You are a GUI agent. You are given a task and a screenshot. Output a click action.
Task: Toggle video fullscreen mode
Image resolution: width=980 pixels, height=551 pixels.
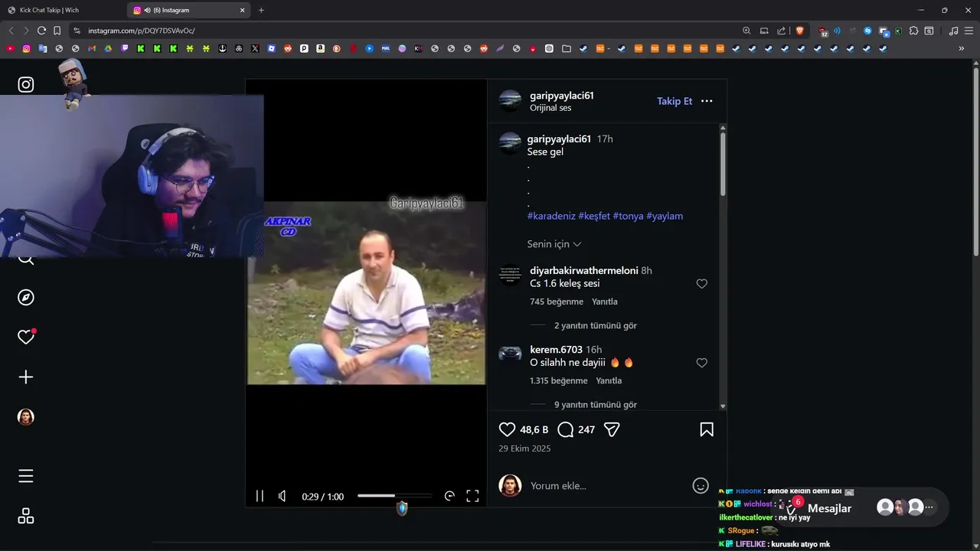[472, 496]
